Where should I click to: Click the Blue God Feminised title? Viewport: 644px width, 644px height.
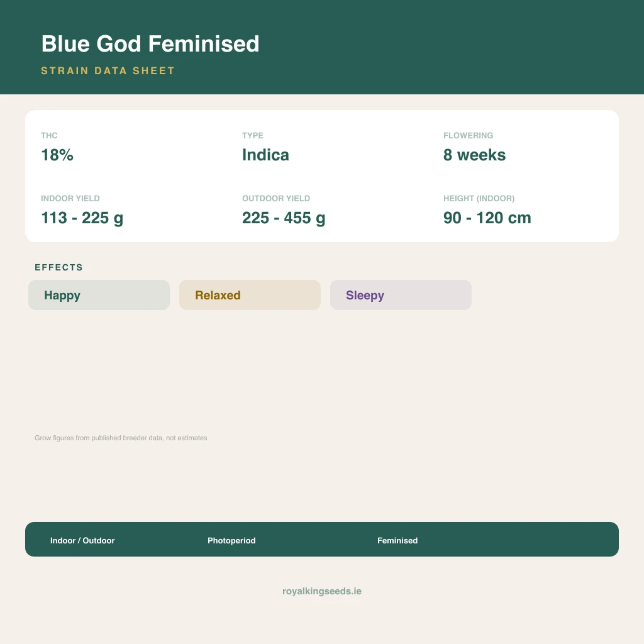(150, 44)
